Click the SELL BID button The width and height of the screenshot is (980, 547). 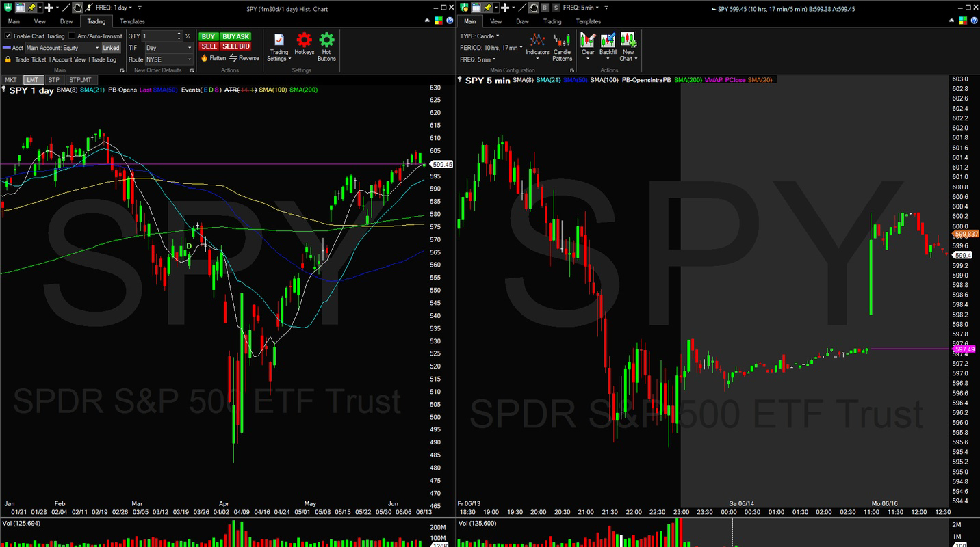click(236, 46)
